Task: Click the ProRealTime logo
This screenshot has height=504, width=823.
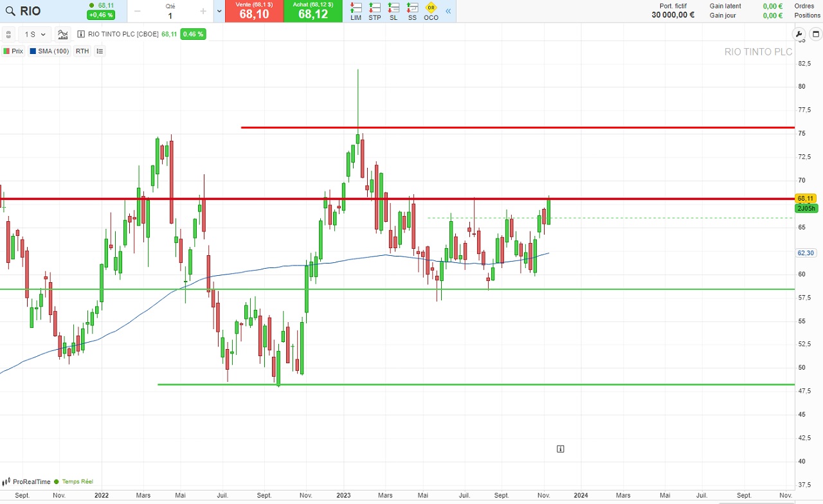Action: (27, 482)
